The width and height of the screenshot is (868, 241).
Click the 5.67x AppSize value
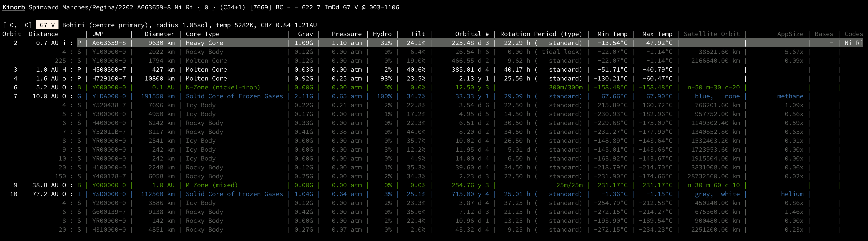coord(794,52)
